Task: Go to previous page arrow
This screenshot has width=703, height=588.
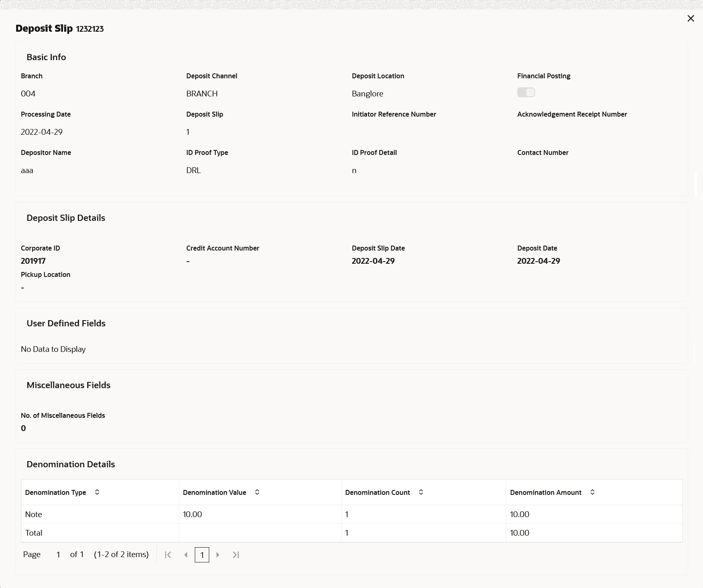Action: pyautogui.click(x=186, y=555)
